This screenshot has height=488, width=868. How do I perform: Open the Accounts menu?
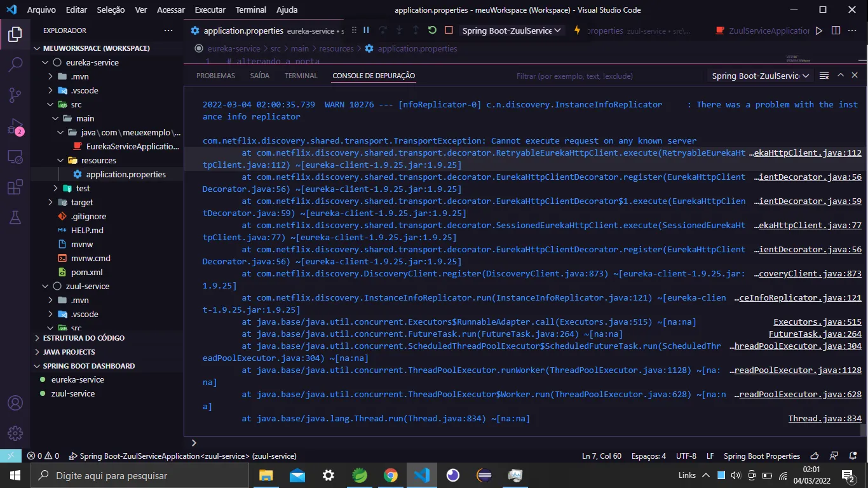tap(15, 403)
